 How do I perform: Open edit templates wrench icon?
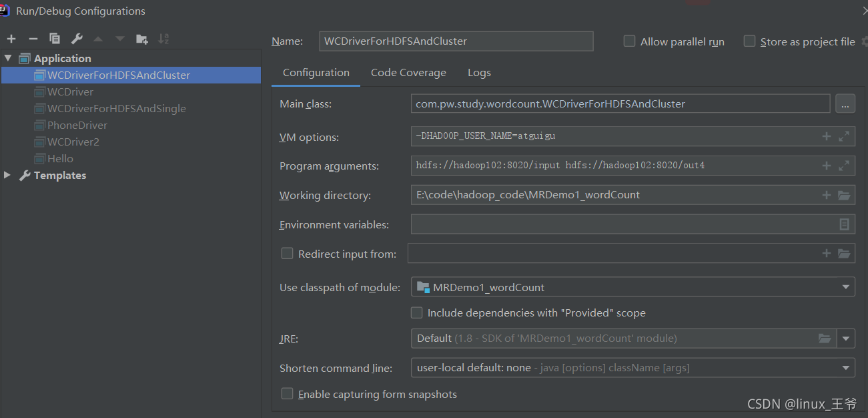coord(77,39)
